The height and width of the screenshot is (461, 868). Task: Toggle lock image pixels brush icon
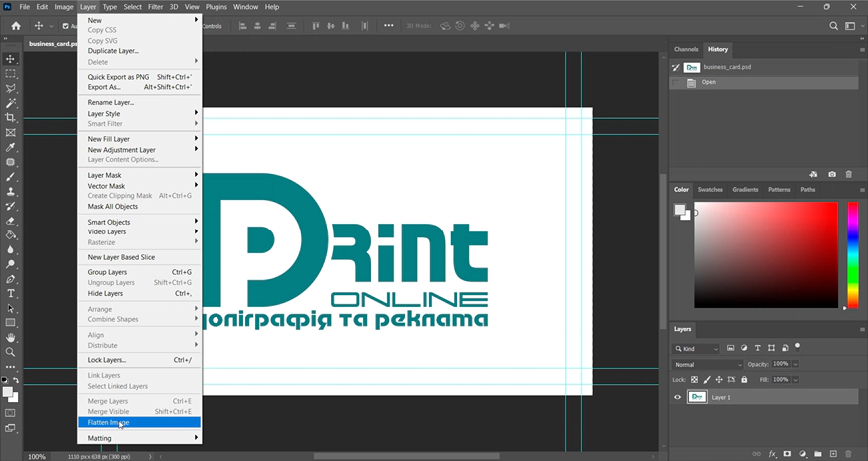(707, 379)
